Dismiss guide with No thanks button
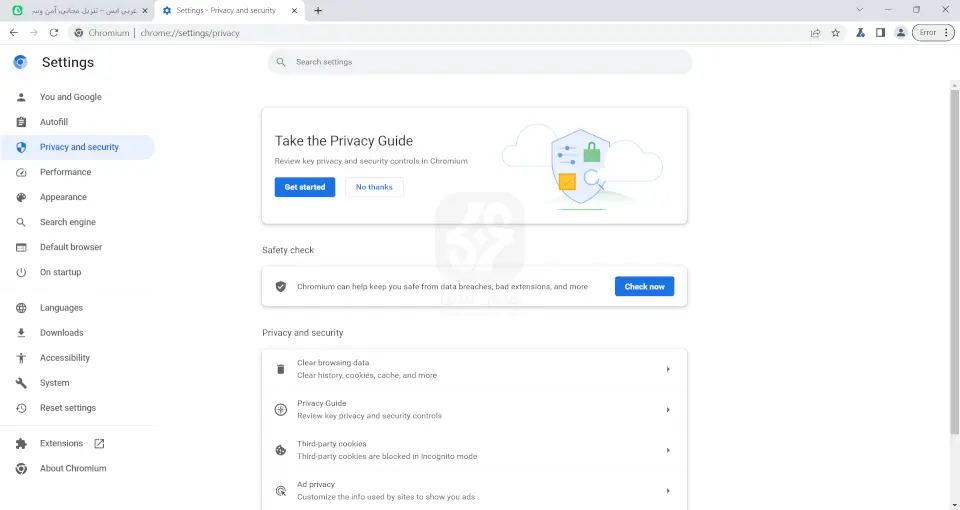 [374, 187]
